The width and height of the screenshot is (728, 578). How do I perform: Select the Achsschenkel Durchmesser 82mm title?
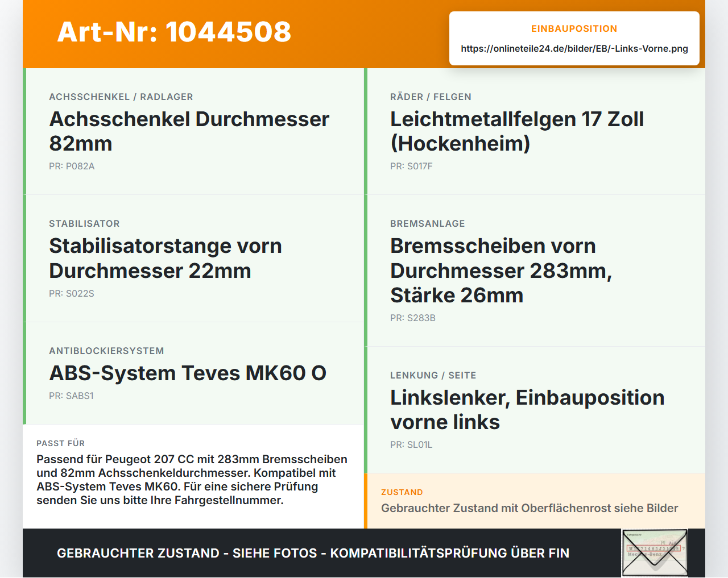[189, 131]
